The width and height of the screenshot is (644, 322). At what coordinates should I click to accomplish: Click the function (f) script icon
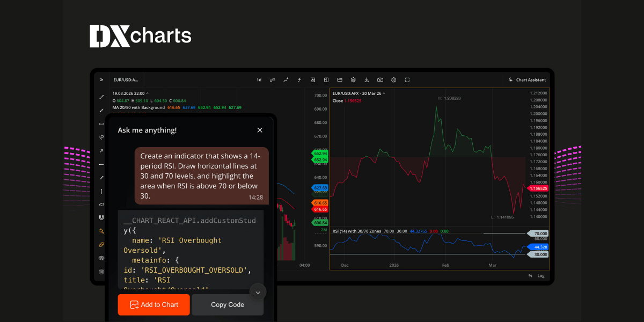coord(299,79)
